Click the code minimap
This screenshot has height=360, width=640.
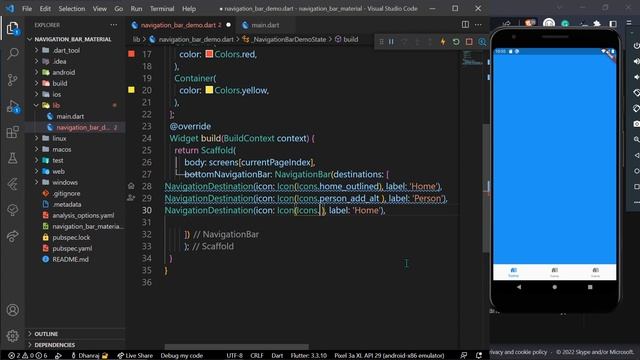coord(472,59)
